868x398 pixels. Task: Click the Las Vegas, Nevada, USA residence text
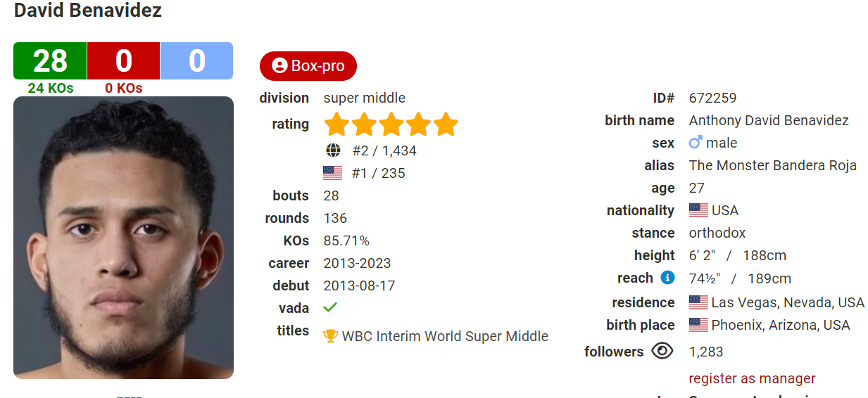(788, 302)
